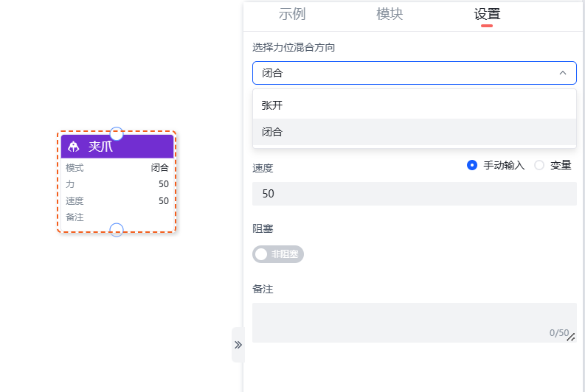585x392 pixels.
Task: Collapse the side panel with the double-arrow
Action: click(x=238, y=345)
